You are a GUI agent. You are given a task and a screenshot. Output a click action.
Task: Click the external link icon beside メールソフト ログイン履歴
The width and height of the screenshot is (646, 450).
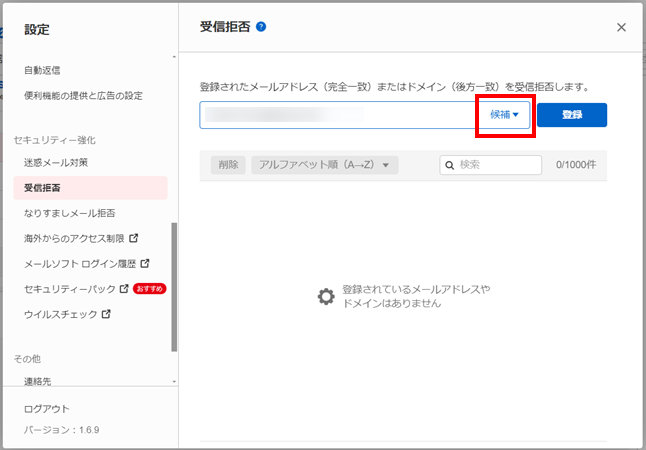[145, 264]
